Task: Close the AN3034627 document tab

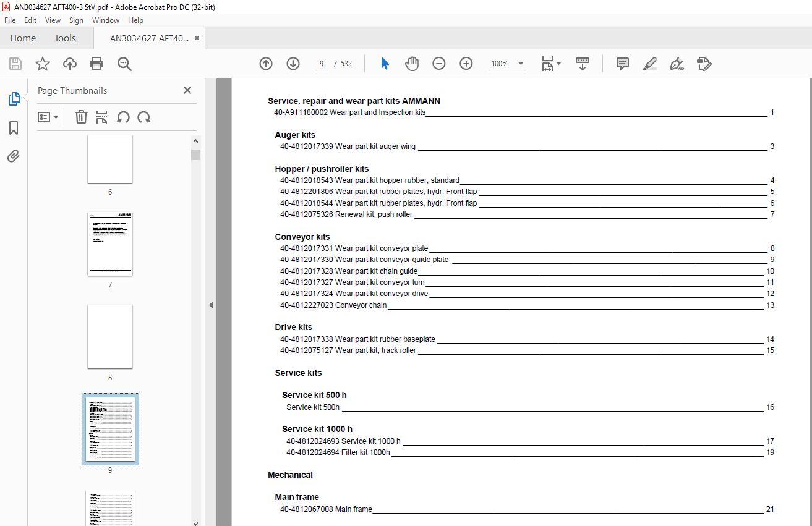Action: tap(197, 38)
